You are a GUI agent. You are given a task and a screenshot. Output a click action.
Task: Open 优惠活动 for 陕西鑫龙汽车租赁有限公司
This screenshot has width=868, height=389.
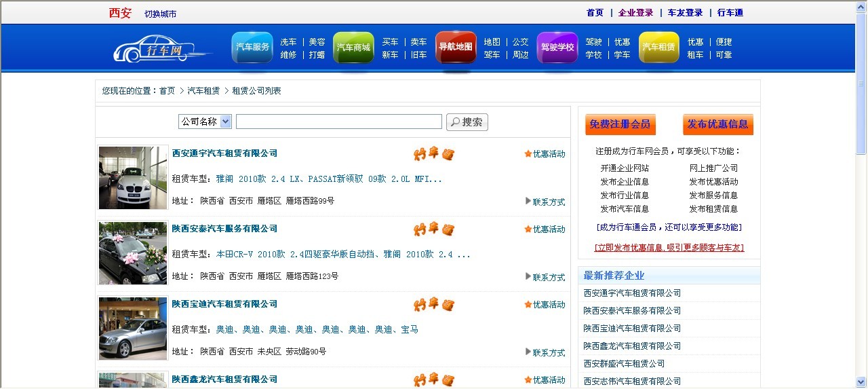click(x=545, y=380)
